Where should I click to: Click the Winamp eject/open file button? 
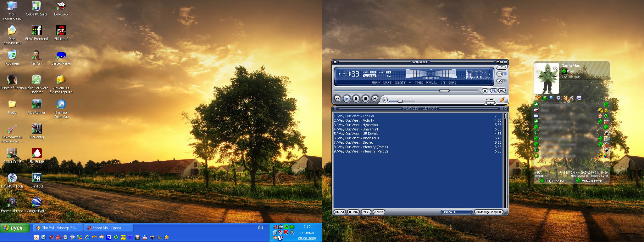485,91
